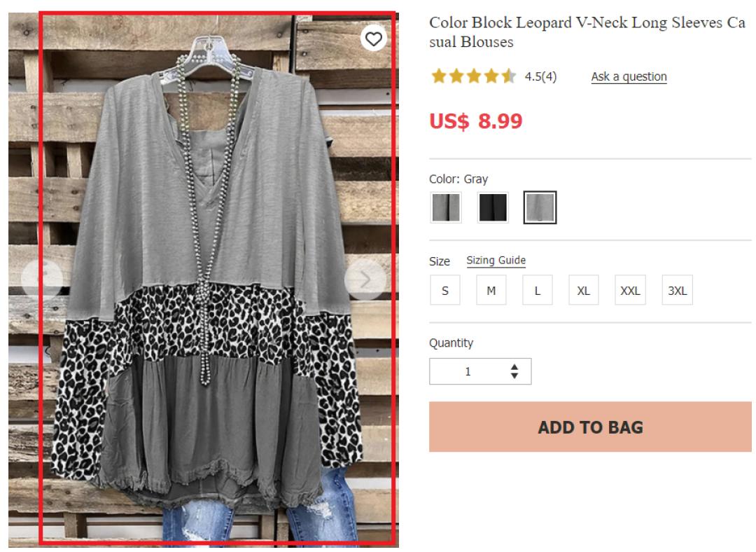The image size is (756, 552).
Task: Click the star rating icons
Action: pos(474,76)
